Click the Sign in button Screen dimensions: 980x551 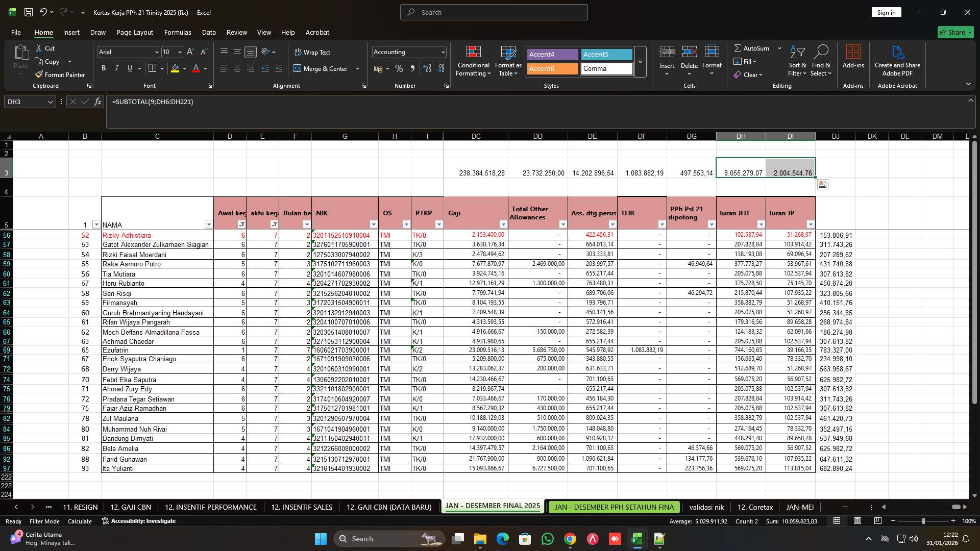(x=887, y=12)
